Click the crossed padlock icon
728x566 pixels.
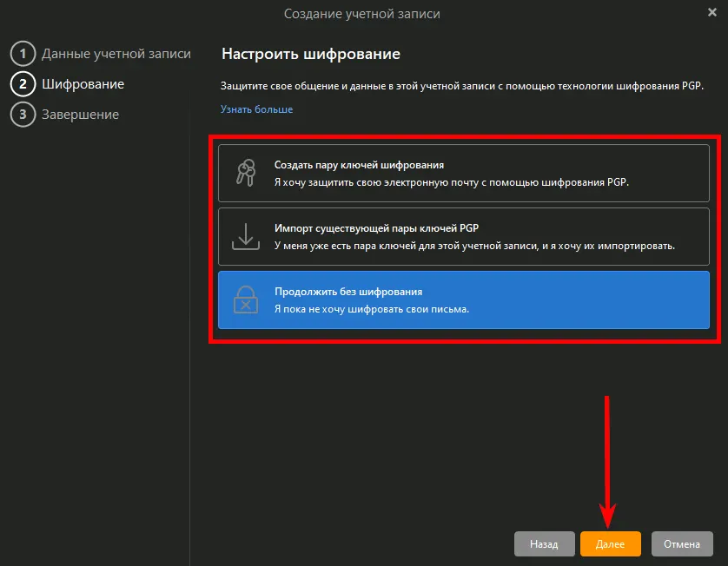click(x=246, y=300)
